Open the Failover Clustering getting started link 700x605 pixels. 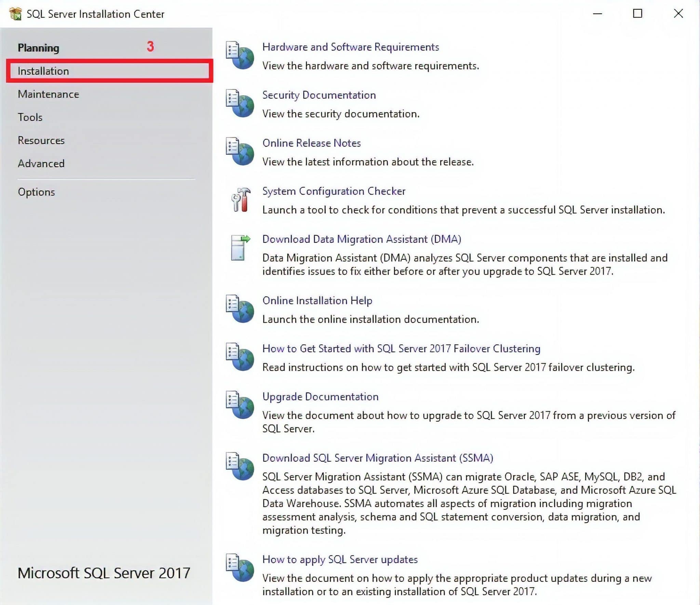[401, 348]
